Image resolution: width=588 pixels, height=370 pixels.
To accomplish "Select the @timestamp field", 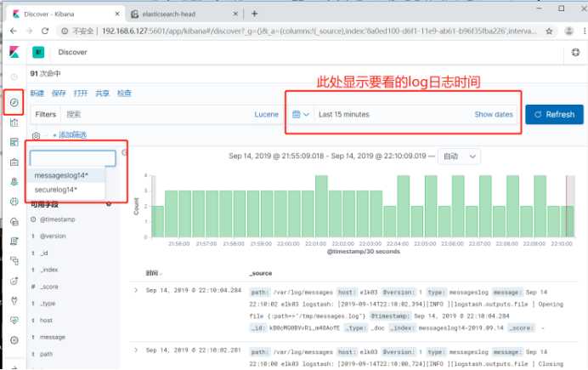I will pos(58,219).
